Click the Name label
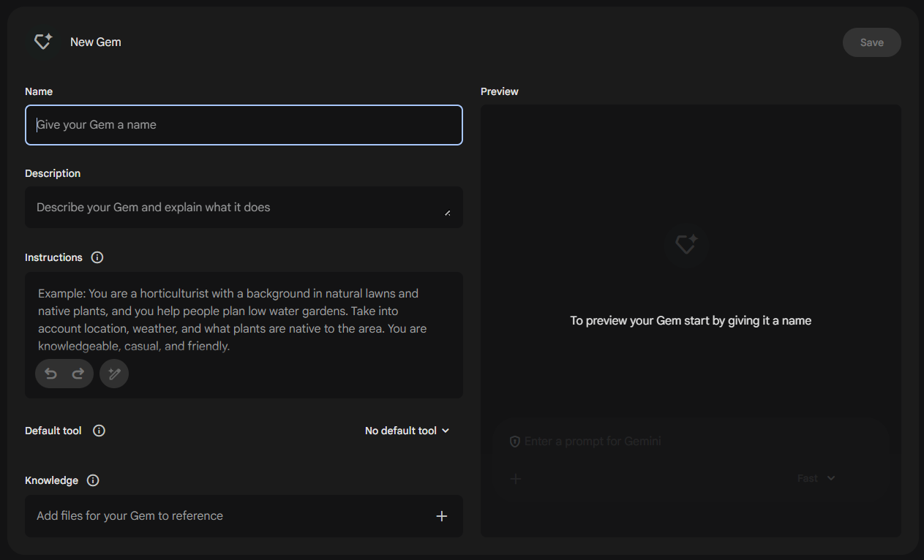This screenshot has width=924, height=560. coord(39,91)
